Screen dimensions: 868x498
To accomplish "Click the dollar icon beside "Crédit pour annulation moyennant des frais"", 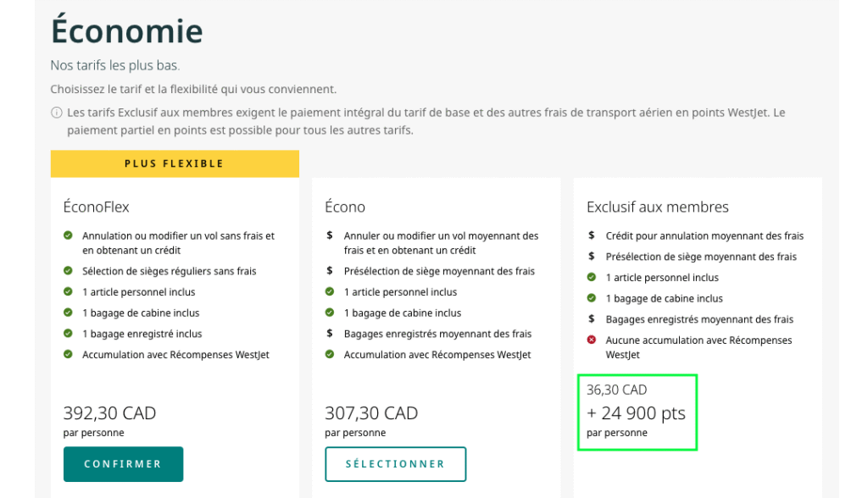I will coord(592,235).
